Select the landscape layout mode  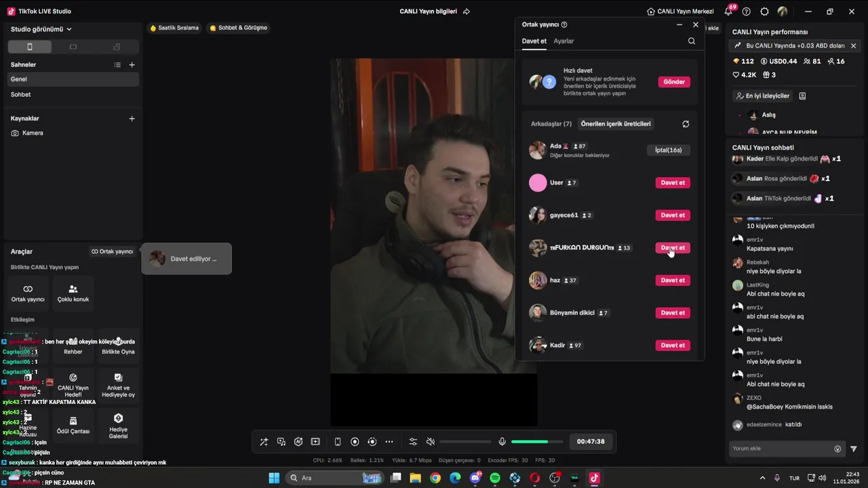coord(73,47)
